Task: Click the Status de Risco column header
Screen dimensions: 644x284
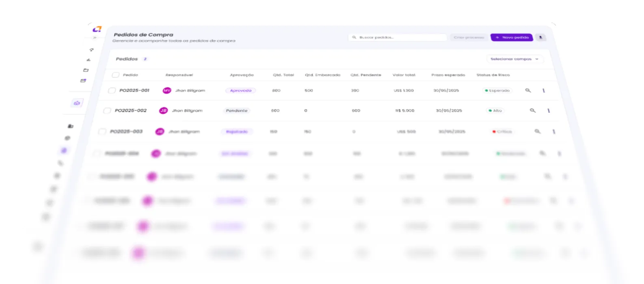Action: point(493,75)
